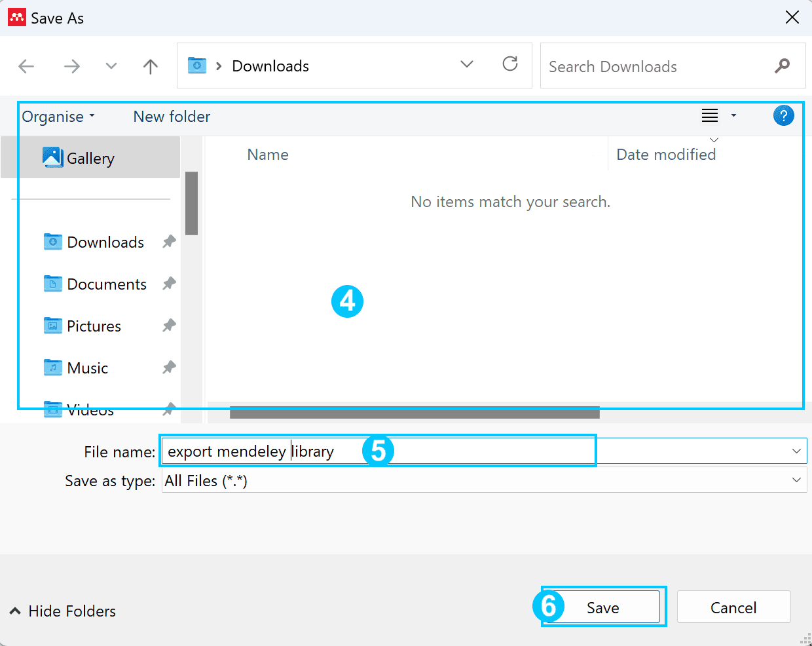Open Pictures in the navigation pane
This screenshot has height=646, width=812.
(94, 326)
